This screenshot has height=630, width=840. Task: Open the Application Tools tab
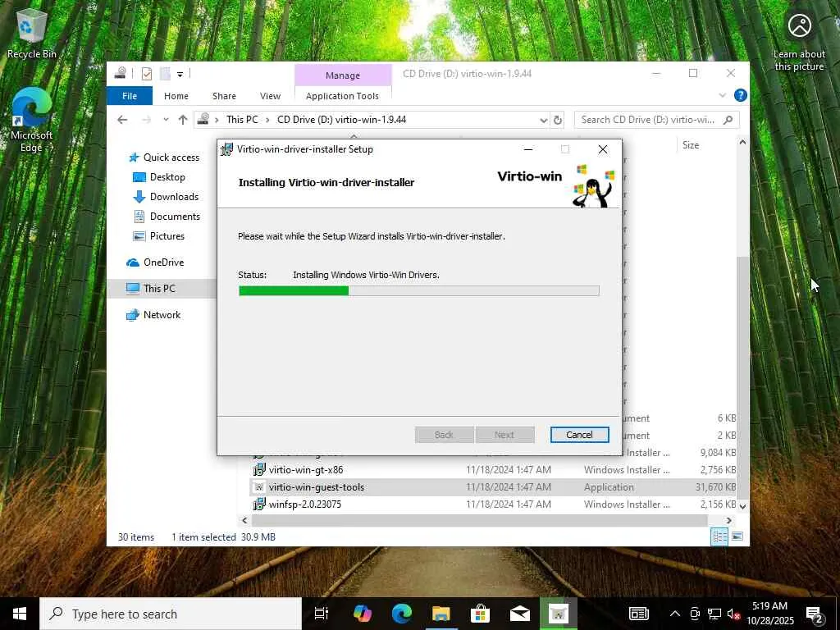click(342, 96)
